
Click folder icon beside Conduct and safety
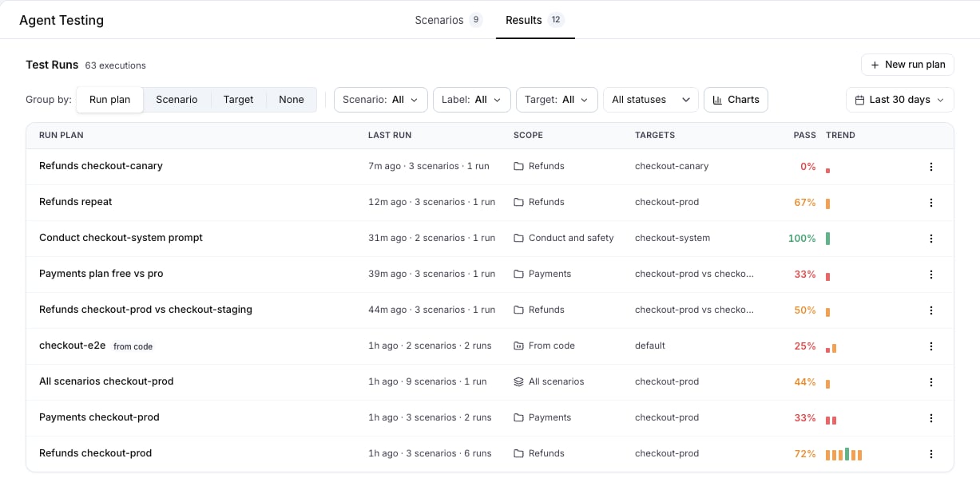[518, 238]
